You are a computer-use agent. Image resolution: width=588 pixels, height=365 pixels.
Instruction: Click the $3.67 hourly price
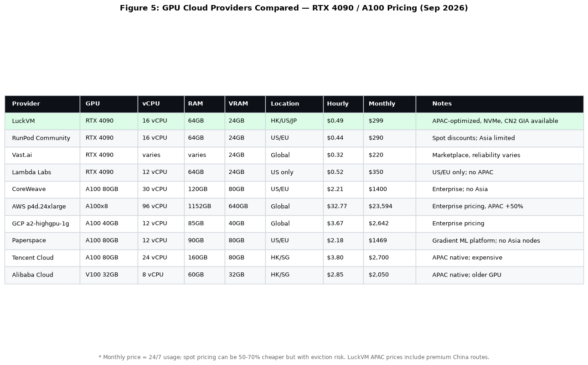343,224
